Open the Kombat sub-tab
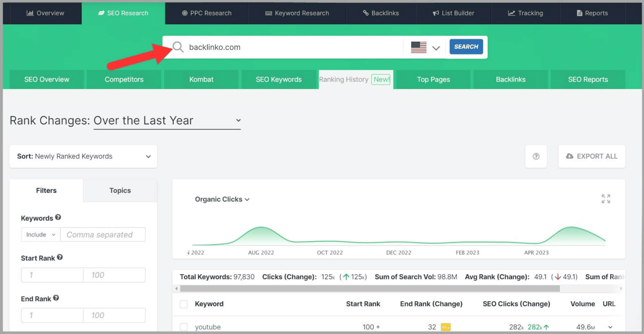Viewport: 644px width, 334px height. click(201, 79)
